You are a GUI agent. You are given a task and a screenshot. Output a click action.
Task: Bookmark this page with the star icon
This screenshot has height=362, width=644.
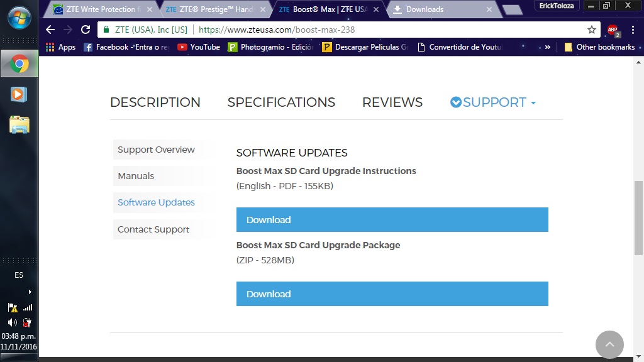point(591,30)
